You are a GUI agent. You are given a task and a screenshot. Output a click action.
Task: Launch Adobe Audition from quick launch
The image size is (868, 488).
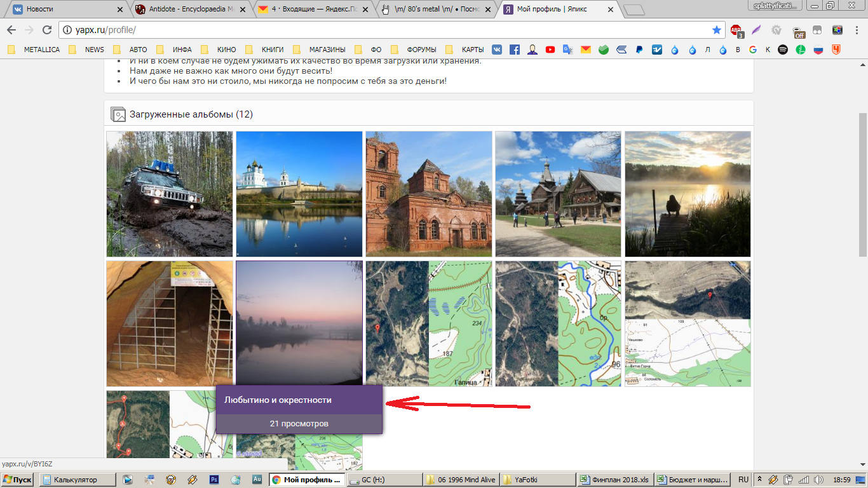257,480
